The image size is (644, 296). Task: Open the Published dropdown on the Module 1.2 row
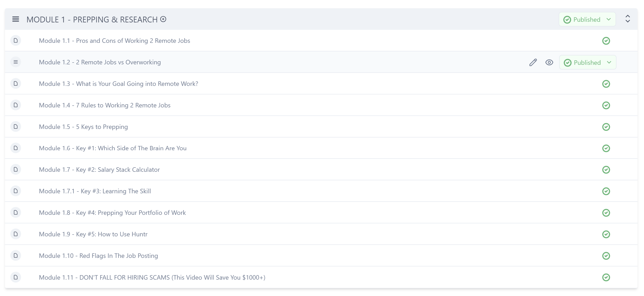click(588, 63)
